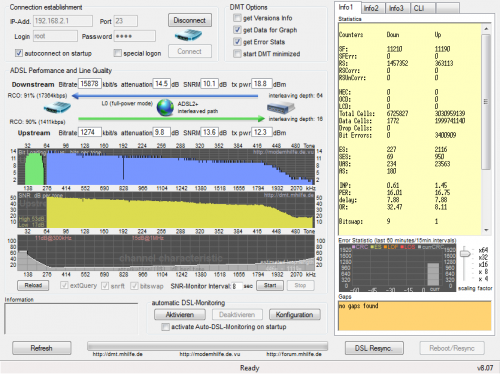Click the x64 scaling factor label

point(483,250)
